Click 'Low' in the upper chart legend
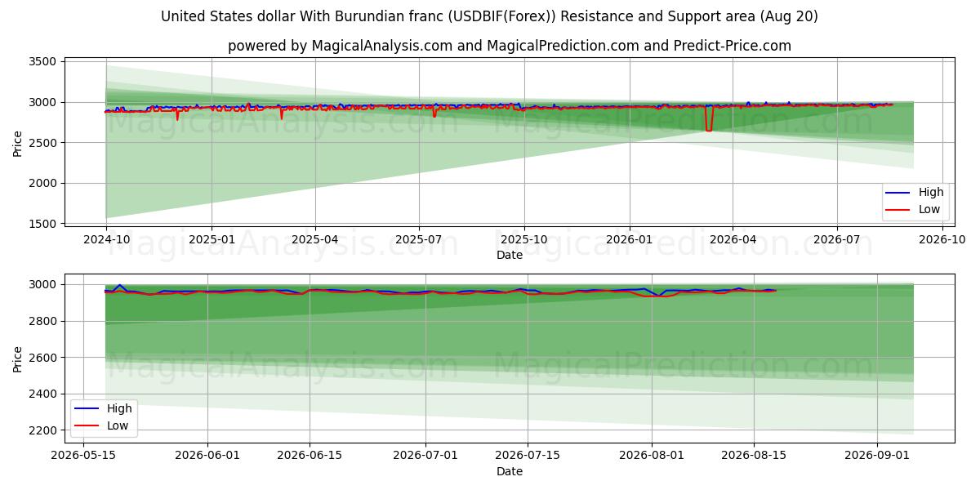980x490 pixels. 929,210
